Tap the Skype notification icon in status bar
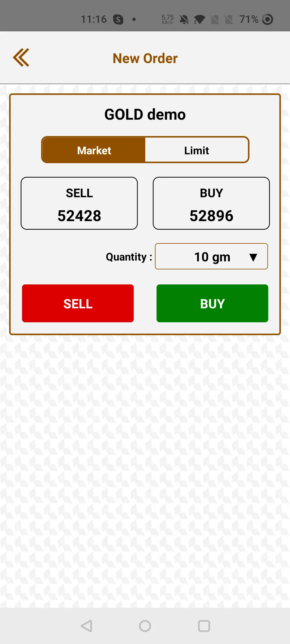Image resolution: width=290 pixels, height=644 pixels. point(118,19)
